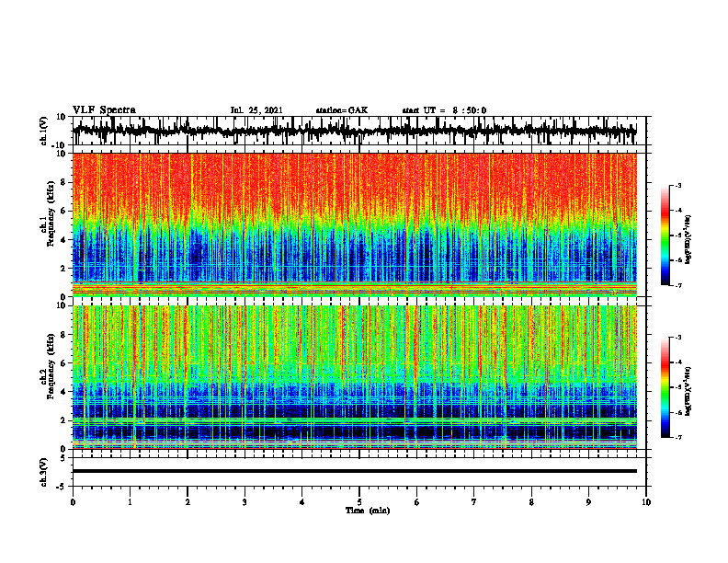Click the "ch.1(V)" axis label
Viewport: 728px width, 563px height.
click(x=44, y=131)
